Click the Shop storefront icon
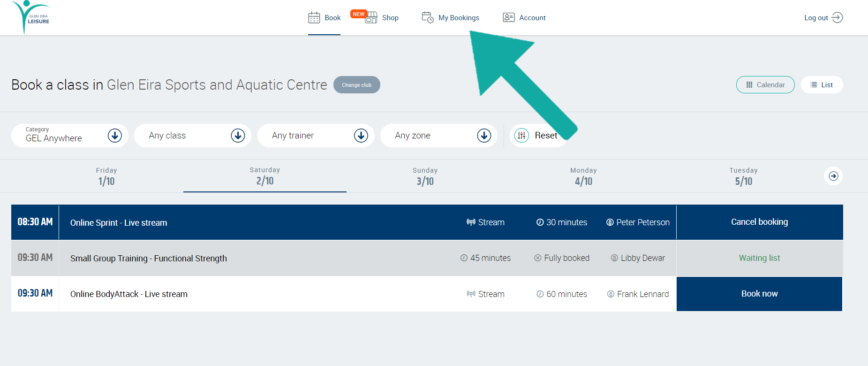868x366 pixels. click(x=371, y=18)
